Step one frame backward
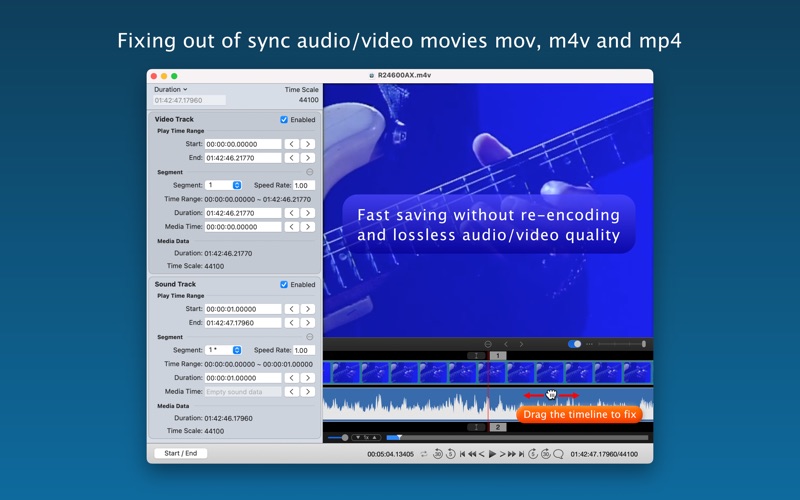 tap(482, 454)
